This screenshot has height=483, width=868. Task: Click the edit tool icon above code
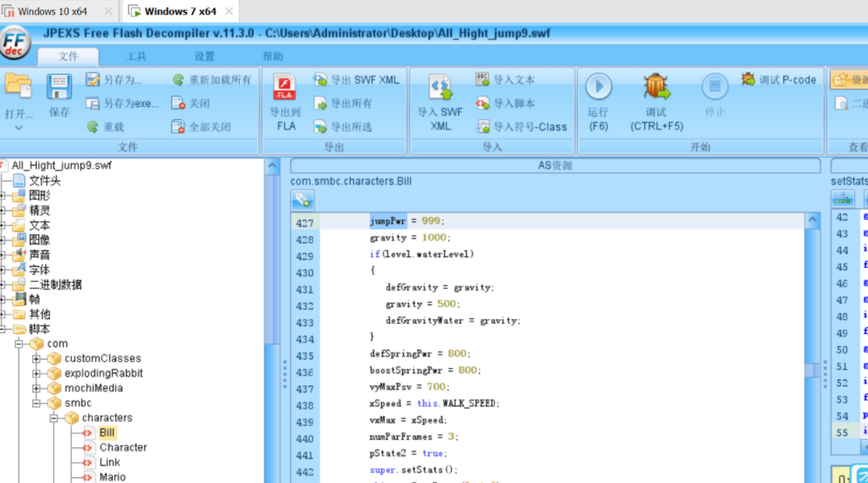coord(303,200)
